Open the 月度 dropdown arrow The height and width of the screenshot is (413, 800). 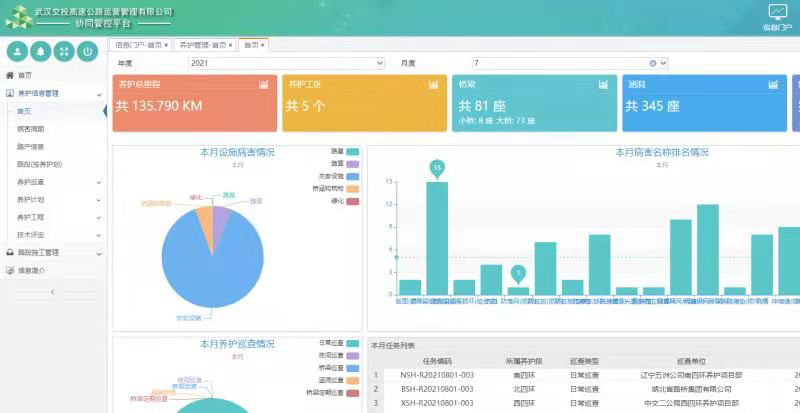coord(663,63)
